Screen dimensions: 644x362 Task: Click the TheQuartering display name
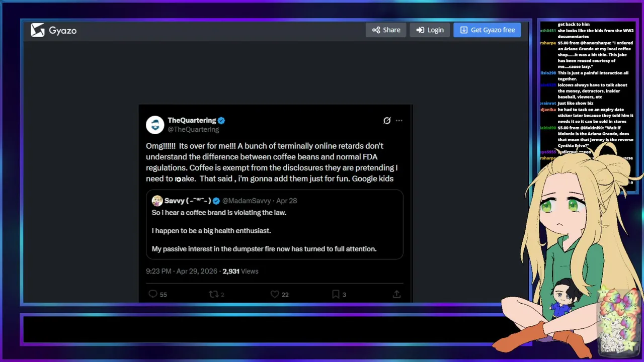[192, 120]
